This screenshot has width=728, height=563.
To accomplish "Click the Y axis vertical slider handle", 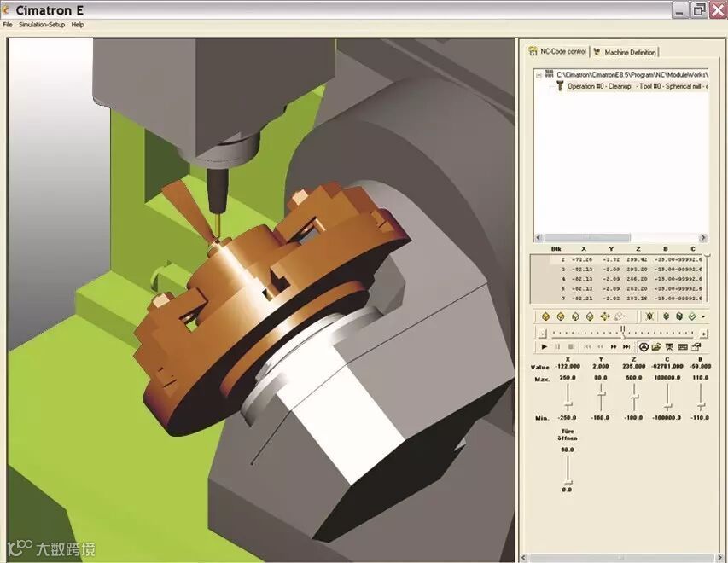I will [x=601, y=394].
